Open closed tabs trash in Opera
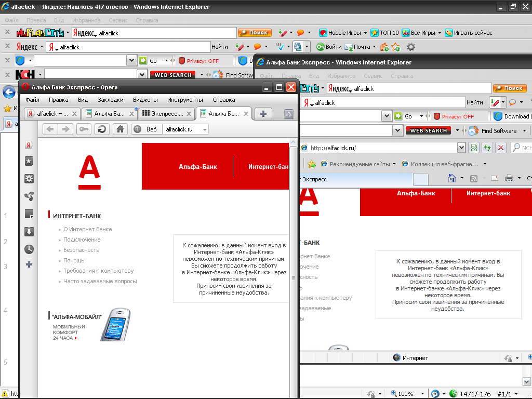 [x=289, y=114]
